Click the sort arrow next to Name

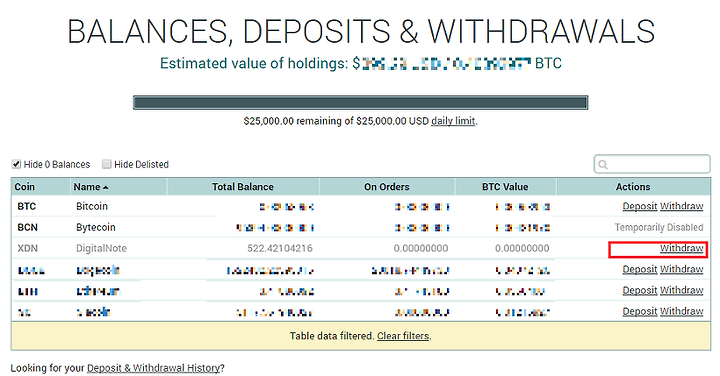coord(106,188)
